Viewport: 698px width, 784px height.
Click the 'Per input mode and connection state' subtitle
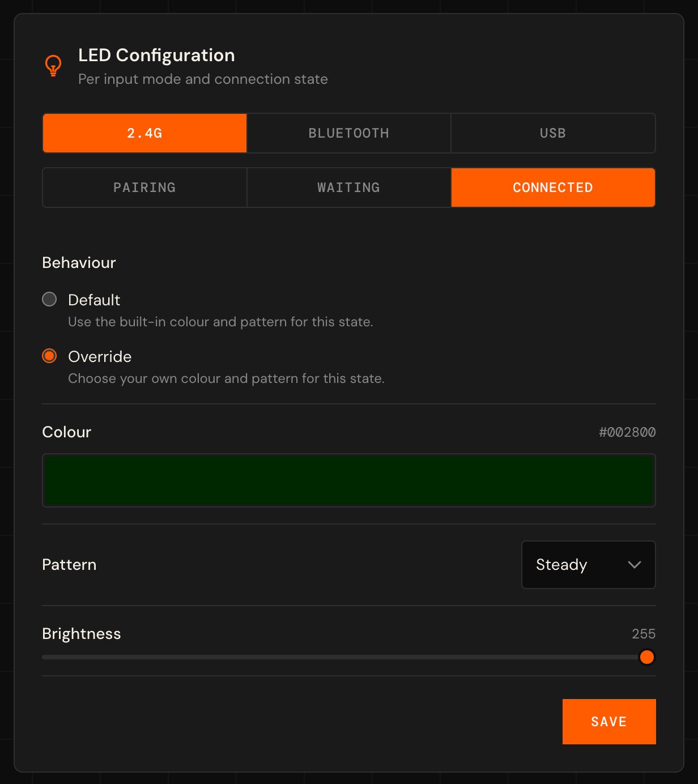(x=203, y=79)
